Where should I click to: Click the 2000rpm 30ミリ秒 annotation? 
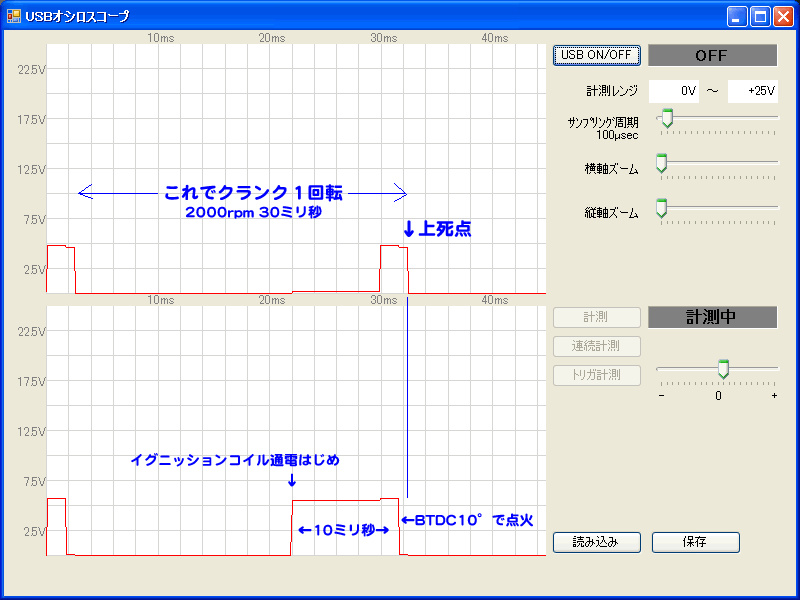254,212
